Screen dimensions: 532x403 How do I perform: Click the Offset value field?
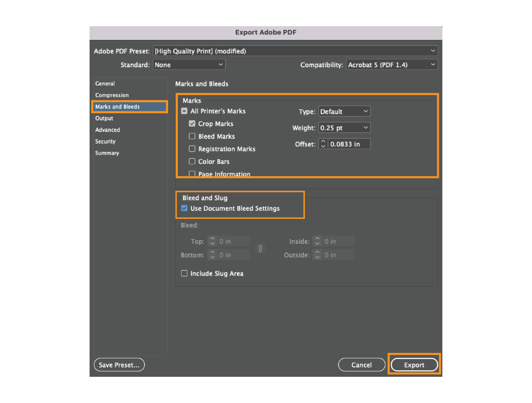349,144
